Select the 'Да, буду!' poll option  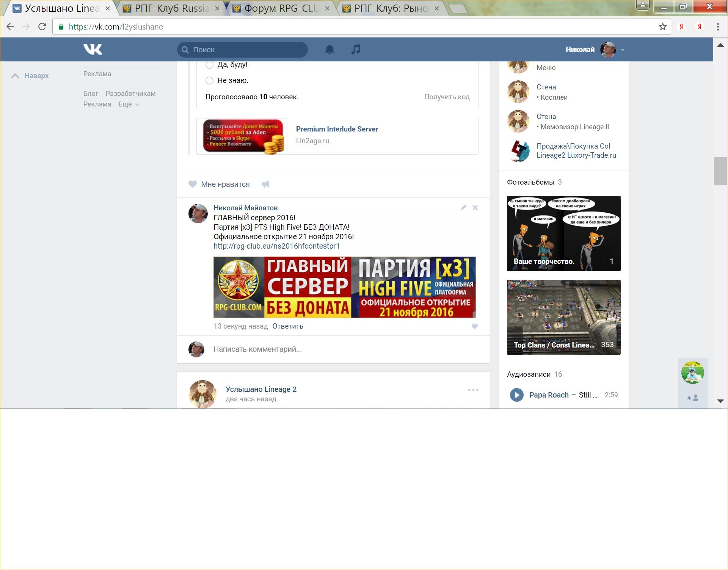point(209,65)
